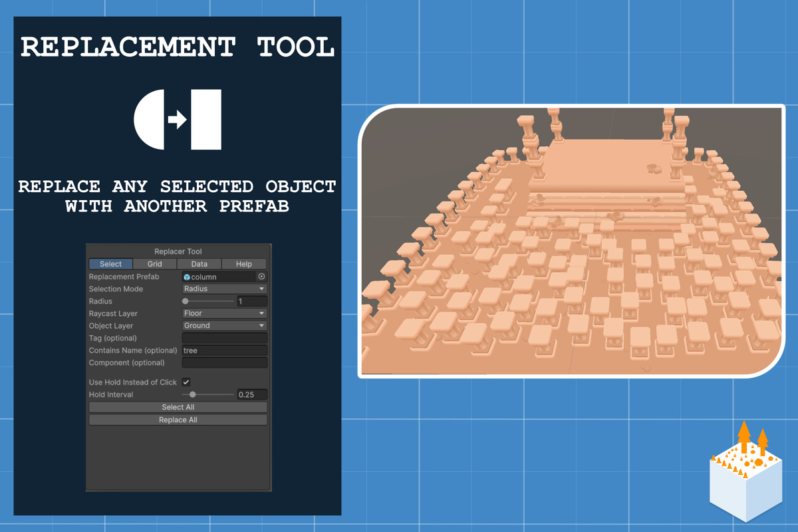Click the blue prefab cube icon beside 'column'
Screen dimensions: 798x532
click(x=187, y=277)
